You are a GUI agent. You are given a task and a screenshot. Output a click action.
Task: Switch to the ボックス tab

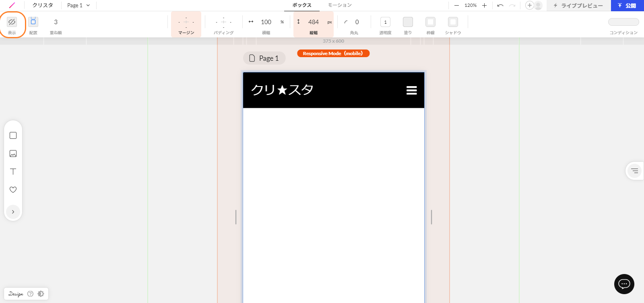(302, 5)
